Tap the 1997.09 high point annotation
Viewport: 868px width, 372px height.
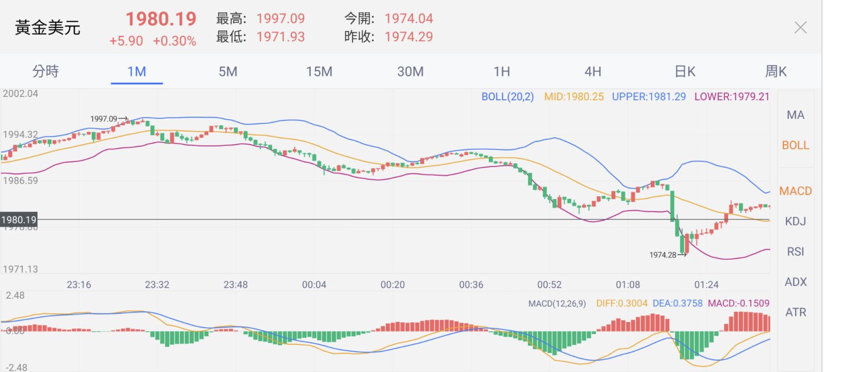(104, 119)
